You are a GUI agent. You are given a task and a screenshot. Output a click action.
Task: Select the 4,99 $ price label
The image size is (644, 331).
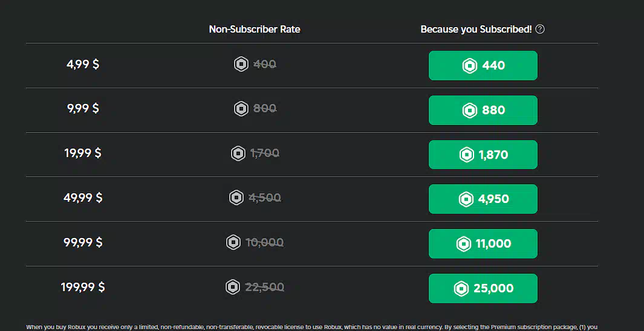[x=83, y=65]
